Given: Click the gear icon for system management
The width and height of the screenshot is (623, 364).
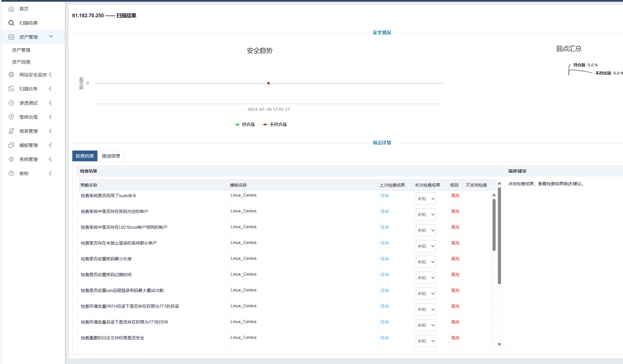Looking at the screenshot, I should 11,159.
